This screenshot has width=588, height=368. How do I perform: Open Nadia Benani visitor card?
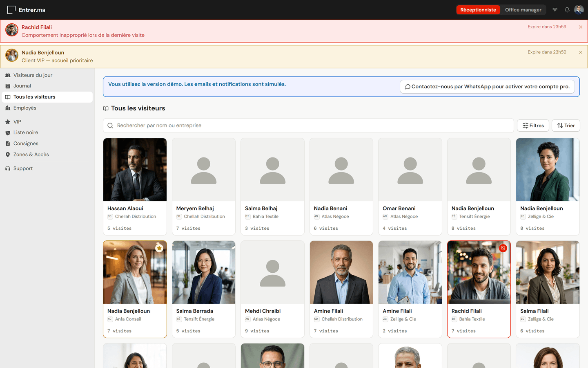point(341,186)
